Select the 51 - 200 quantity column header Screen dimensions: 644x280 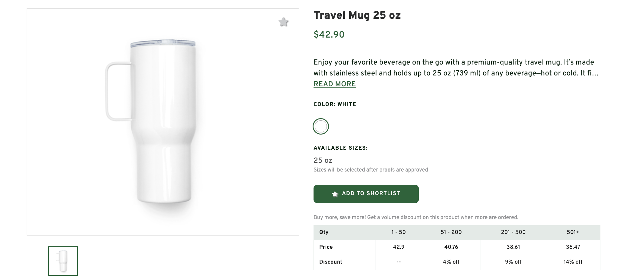[451, 232]
